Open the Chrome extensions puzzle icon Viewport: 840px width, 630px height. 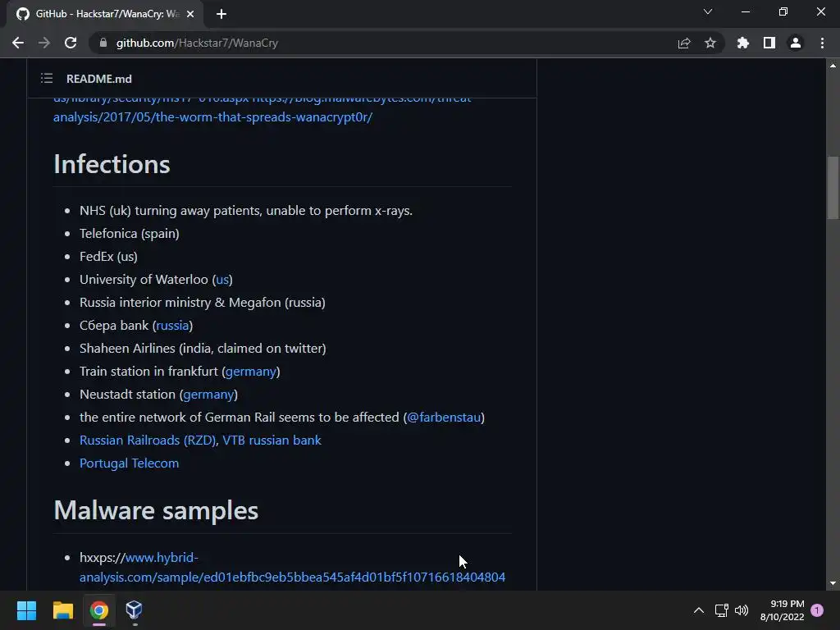(x=743, y=43)
